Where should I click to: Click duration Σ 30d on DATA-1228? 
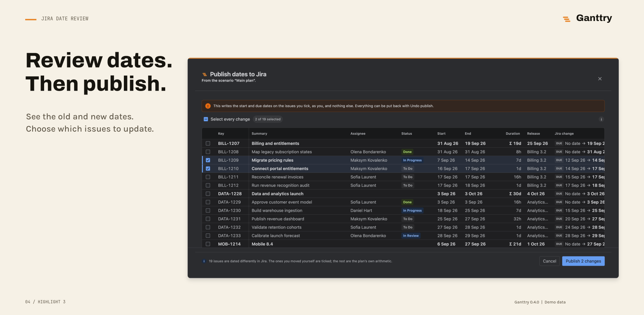tap(515, 194)
